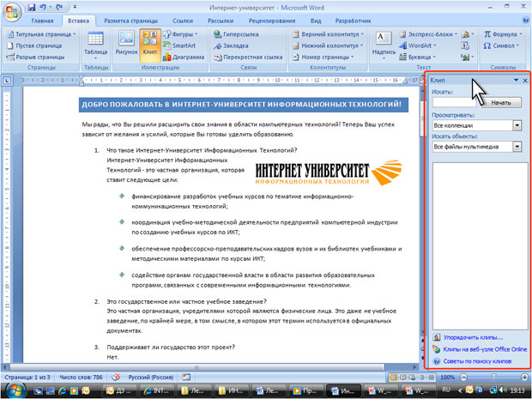The width and height of the screenshot is (532, 399).
Task: Open Экспресс-блоки quick parts dropdown
Action: (x=428, y=34)
